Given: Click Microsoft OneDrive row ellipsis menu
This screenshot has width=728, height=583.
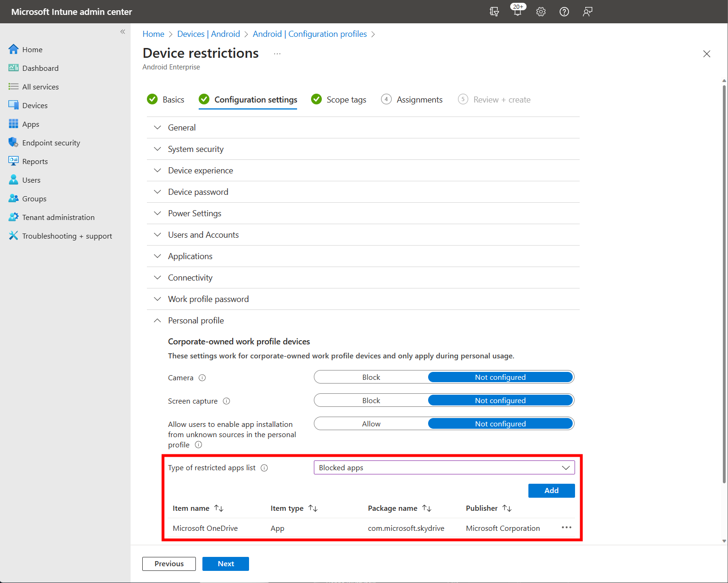Looking at the screenshot, I should pyautogui.click(x=567, y=528).
